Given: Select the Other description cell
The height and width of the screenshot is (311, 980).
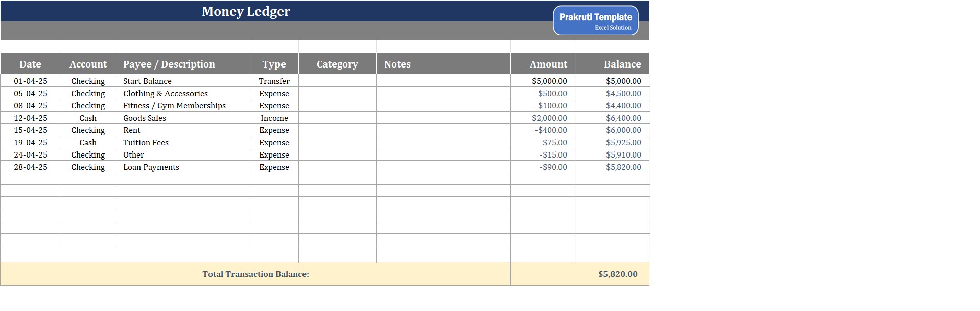Looking at the screenshot, I should [182, 154].
